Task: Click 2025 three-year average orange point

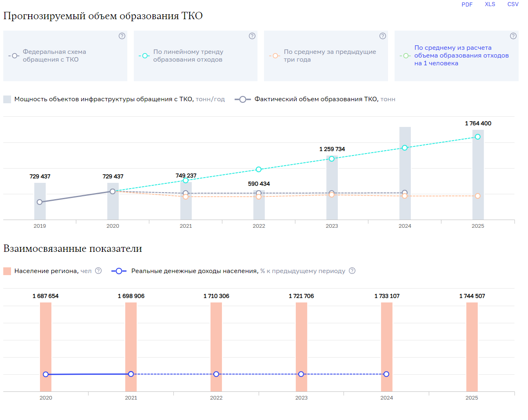Action: tap(478, 196)
